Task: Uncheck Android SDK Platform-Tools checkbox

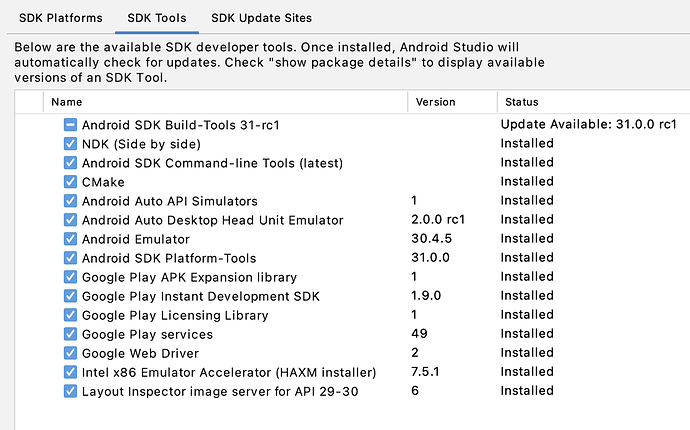Action: pos(70,258)
